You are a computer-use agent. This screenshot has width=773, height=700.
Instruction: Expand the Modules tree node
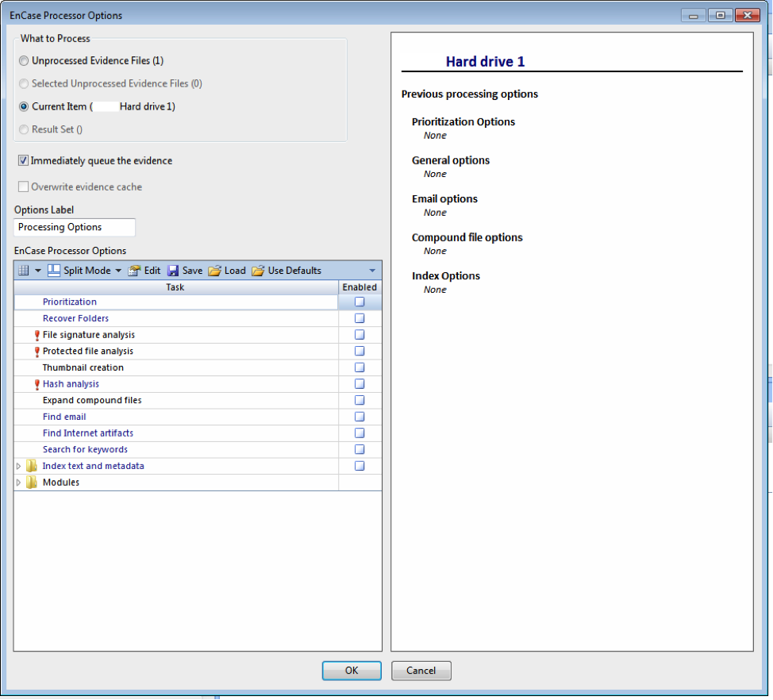pos(19,482)
